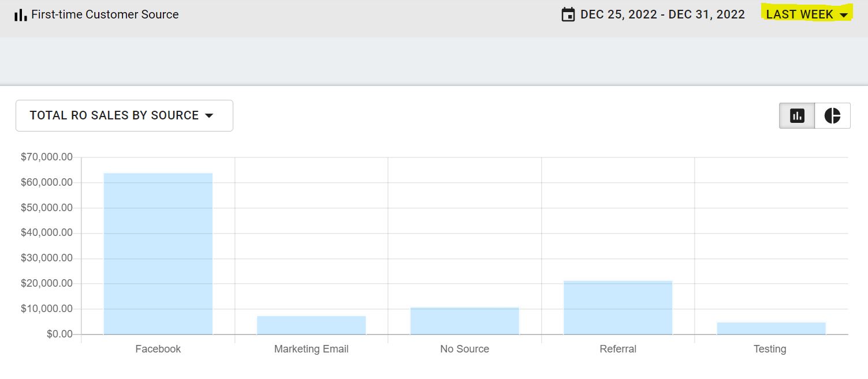868x379 pixels.
Task: Click the Facebook axis label
Action: (x=158, y=349)
